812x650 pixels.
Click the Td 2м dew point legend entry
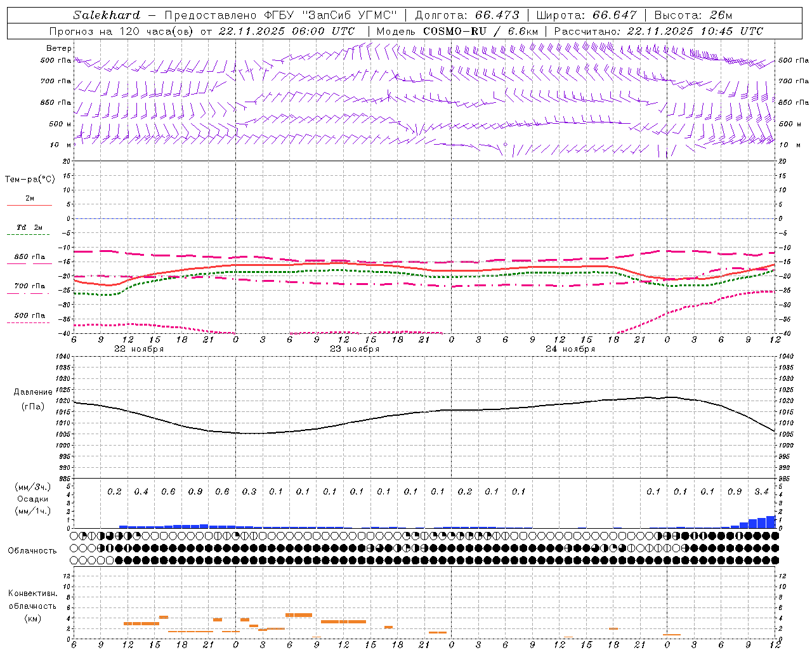point(30,227)
